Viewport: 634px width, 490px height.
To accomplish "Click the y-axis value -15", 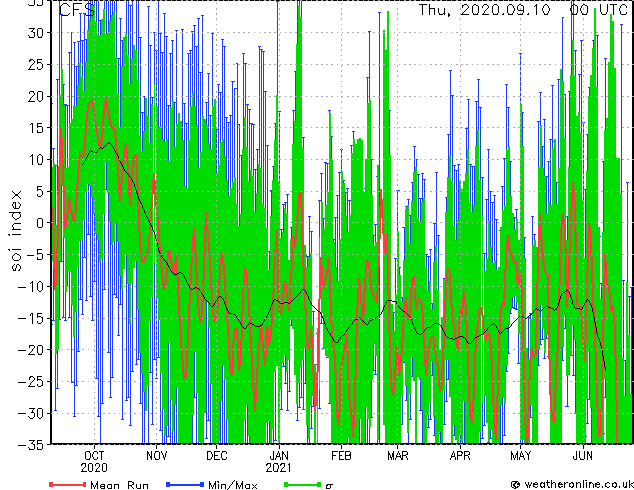I will (32, 318).
